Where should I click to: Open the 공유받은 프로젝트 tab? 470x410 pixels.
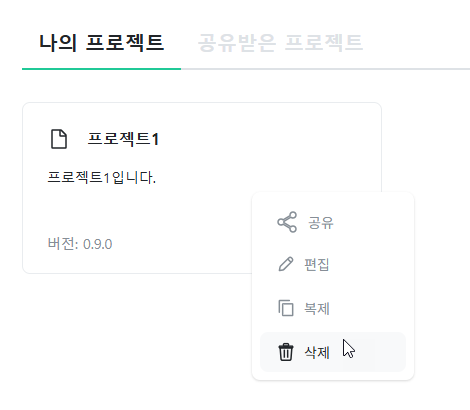click(x=280, y=43)
